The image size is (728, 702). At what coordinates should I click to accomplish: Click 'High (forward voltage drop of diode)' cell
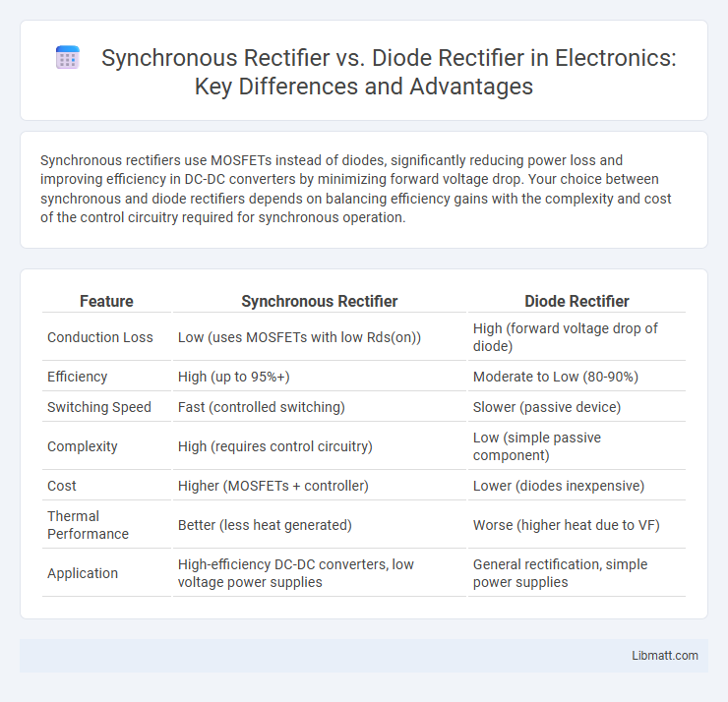coord(576,337)
